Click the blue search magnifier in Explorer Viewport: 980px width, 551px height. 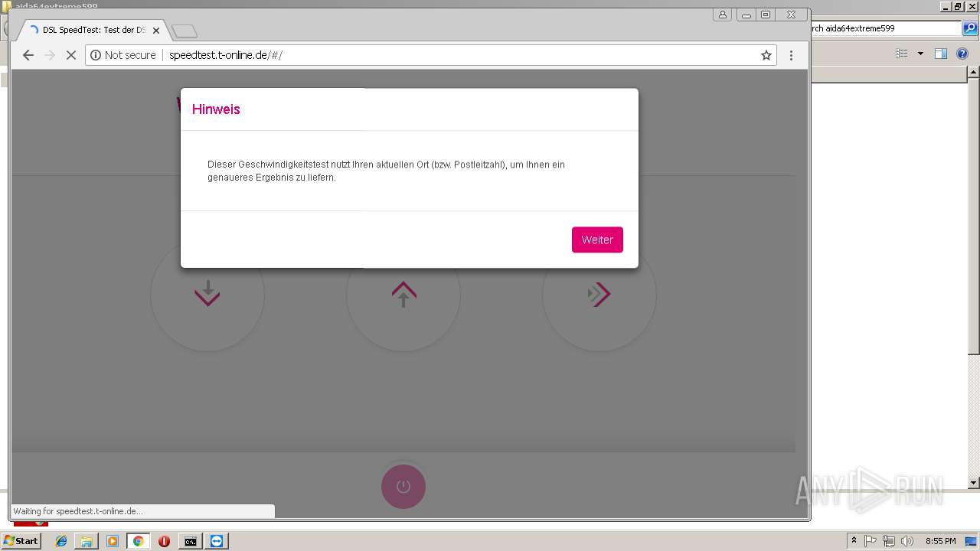pos(969,28)
